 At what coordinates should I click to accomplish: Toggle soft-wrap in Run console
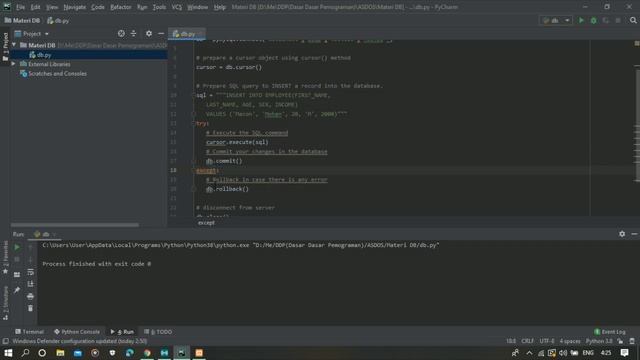click(30, 272)
